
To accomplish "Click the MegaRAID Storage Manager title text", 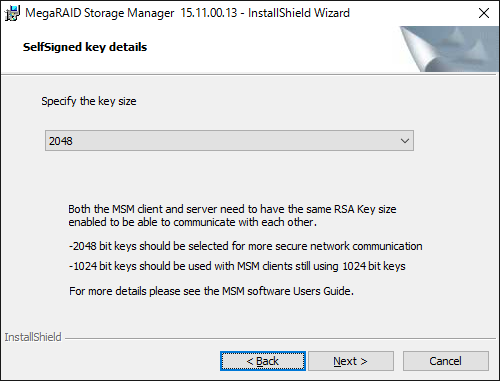I will coord(187,13).
